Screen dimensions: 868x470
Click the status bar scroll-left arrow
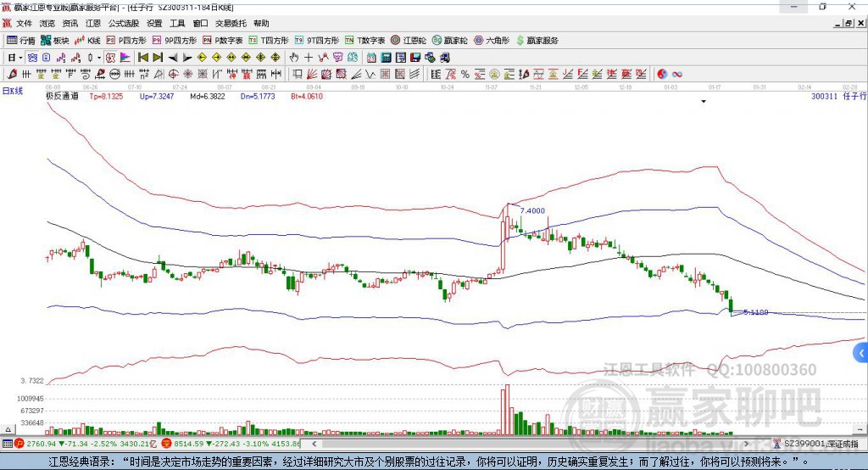pos(314,444)
